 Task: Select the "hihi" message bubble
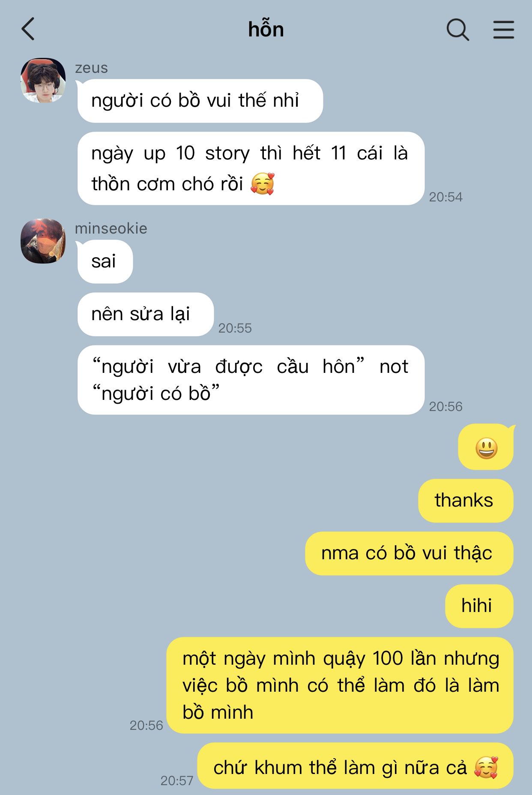[479, 606]
